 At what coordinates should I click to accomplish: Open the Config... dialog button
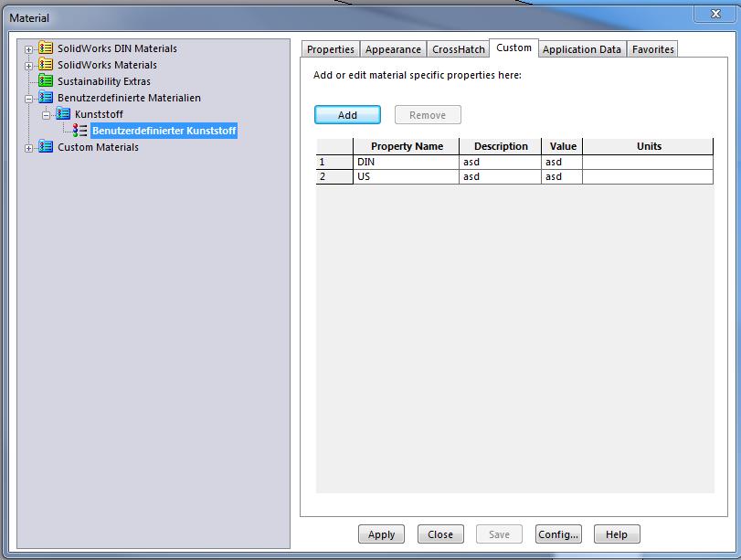click(x=558, y=534)
